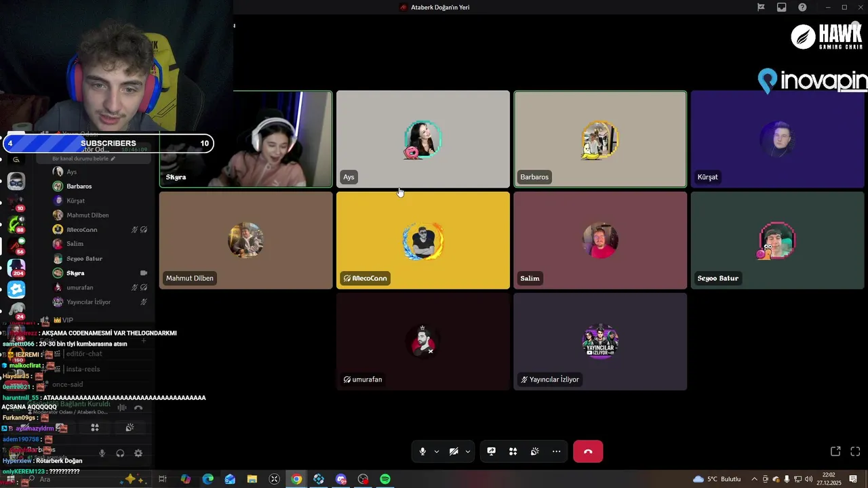Select the MecoCann yellow tile
The width and height of the screenshot is (868, 488).
[x=423, y=240]
